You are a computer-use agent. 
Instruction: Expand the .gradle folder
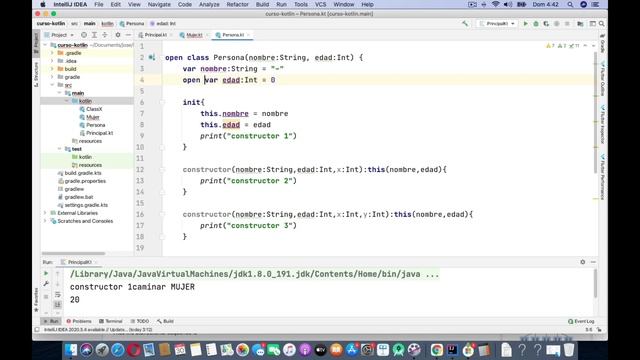(x=52, y=53)
